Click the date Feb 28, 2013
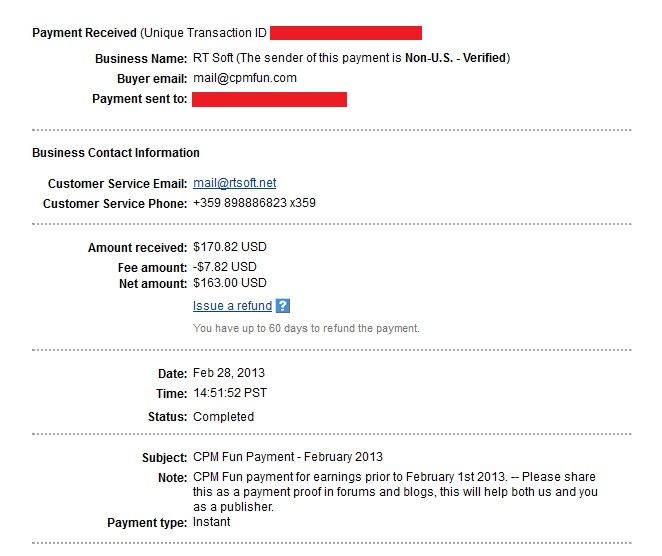The height and width of the screenshot is (556, 662). (229, 373)
